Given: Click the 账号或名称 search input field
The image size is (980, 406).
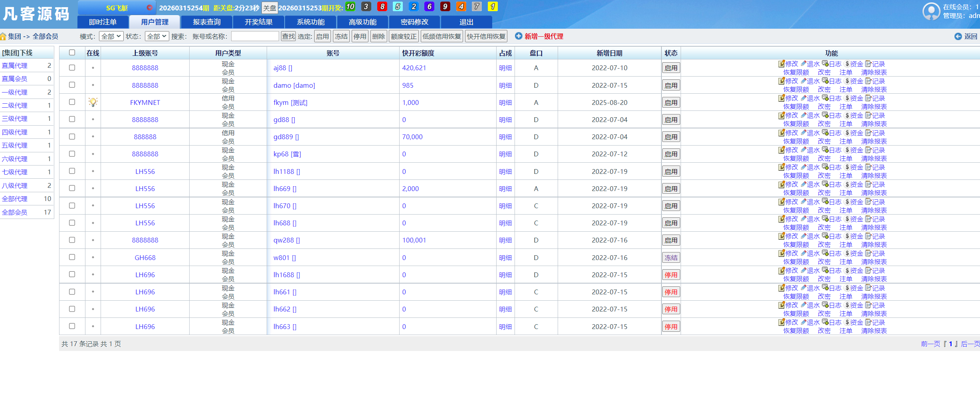Looking at the screenshot, I should (255, 36).
